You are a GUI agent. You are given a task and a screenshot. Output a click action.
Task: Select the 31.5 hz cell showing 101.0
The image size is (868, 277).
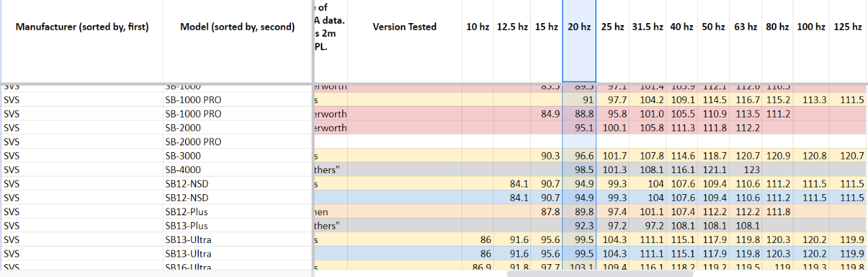tap(646, 113)
